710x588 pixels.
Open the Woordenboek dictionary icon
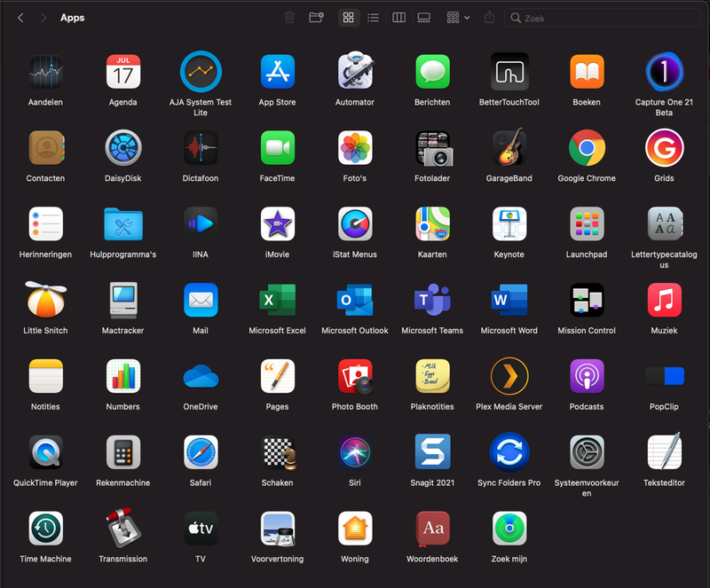point(432,529)
